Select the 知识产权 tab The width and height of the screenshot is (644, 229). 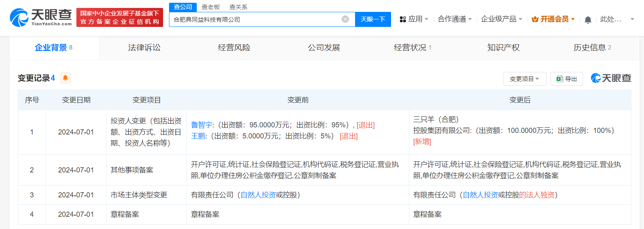tap(503, 48)
